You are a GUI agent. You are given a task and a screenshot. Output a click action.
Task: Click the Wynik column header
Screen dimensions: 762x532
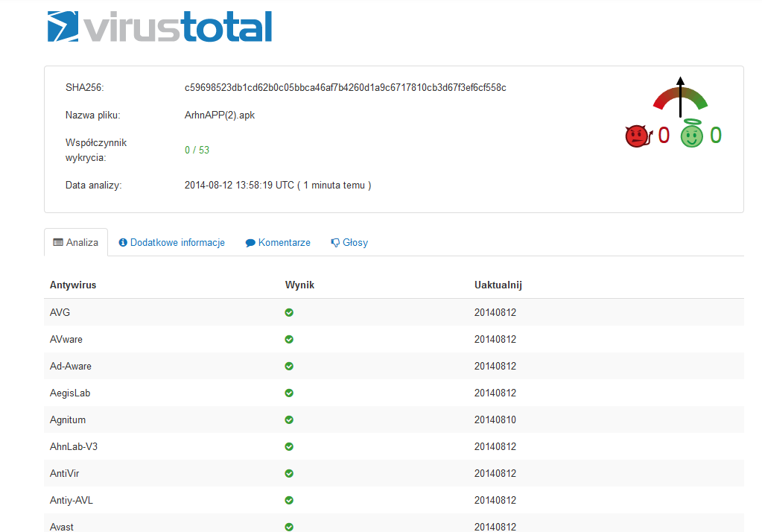[x=299, y=285]
